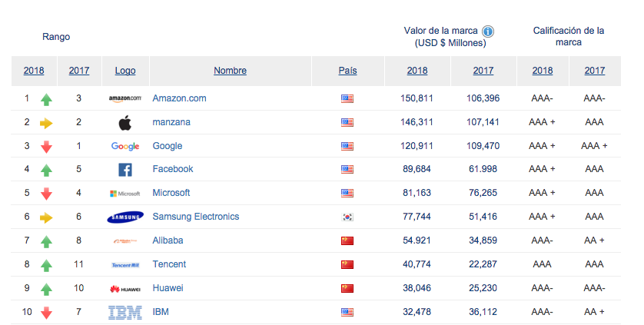Viewport: 644px width, 325px height.
Task: Click the 77,744 value in Samsung row
Action: pyautogui.click(x=417, y=217)
